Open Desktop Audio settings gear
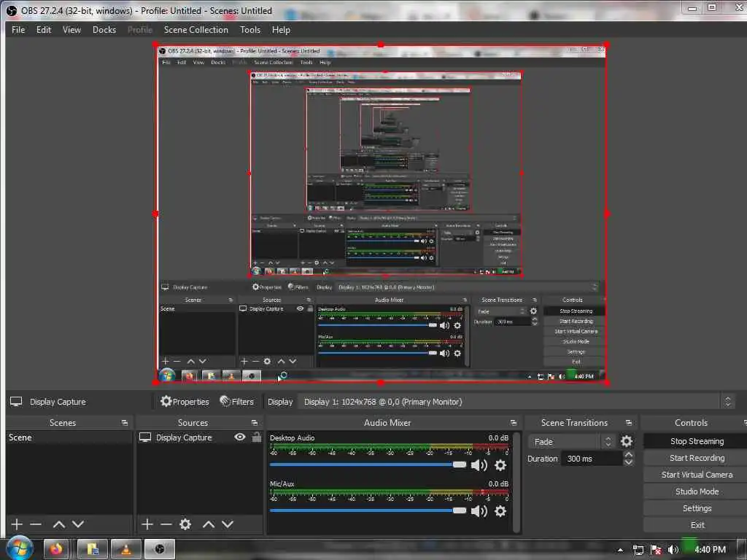This screenshot has height=560, width=747. click(500, 464)
